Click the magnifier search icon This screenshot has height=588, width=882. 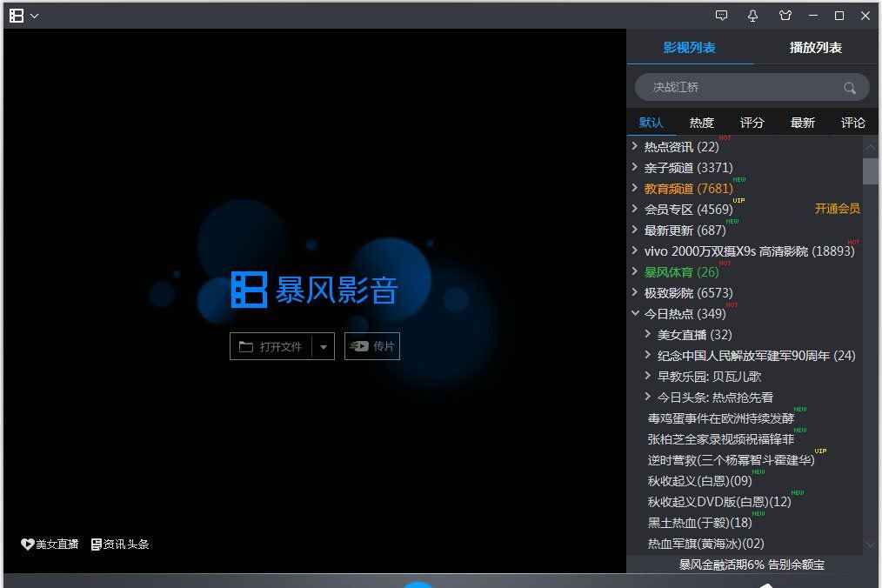849,88
